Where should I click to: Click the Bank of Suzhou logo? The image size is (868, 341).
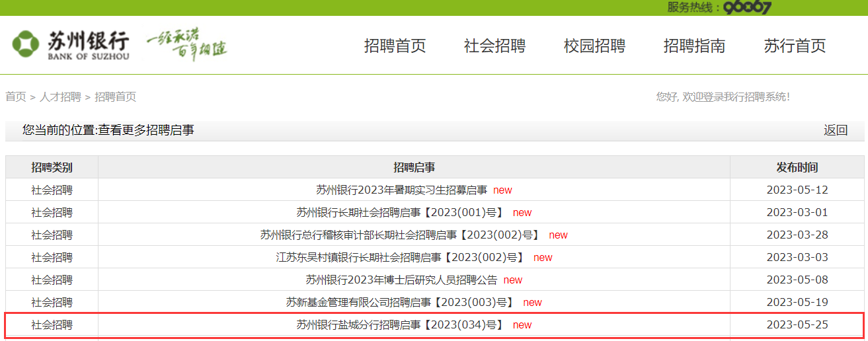(x=70, y=45)
